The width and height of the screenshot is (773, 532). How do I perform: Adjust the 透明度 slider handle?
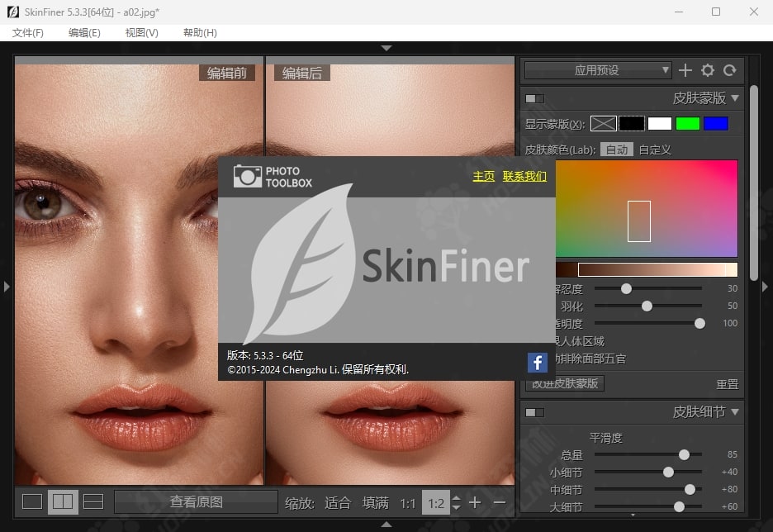tap(699, 324)
